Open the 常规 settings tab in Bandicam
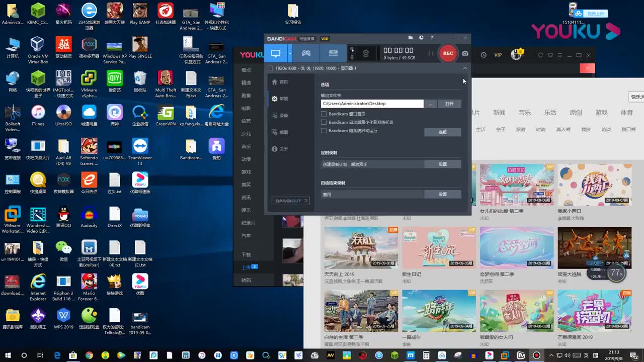The width and height of the screenshot is (644, 362). click(x=280, y=99)
